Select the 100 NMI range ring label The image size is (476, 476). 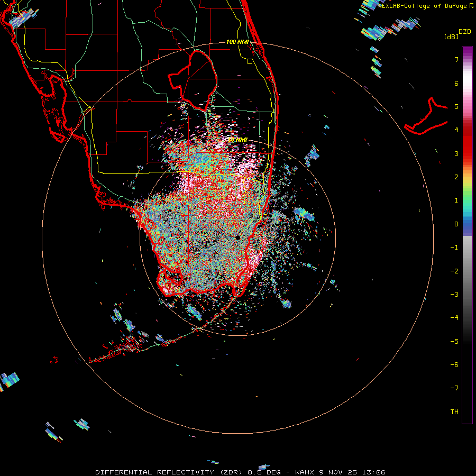click(237, 42)
